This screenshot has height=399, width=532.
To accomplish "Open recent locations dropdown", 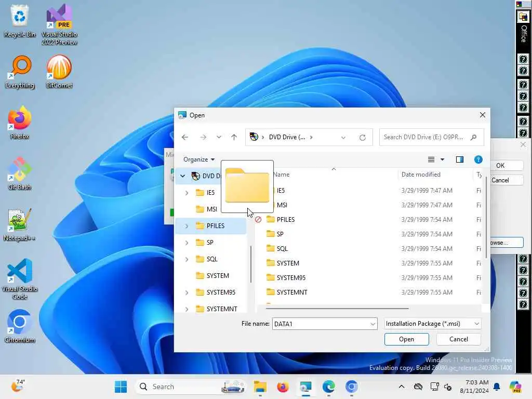I will coord(219,137).
